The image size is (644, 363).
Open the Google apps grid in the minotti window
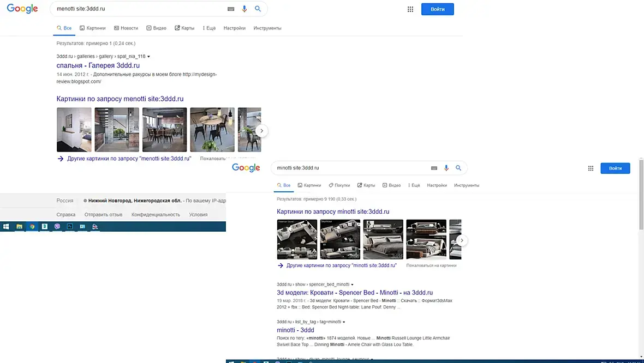[591, 168]
